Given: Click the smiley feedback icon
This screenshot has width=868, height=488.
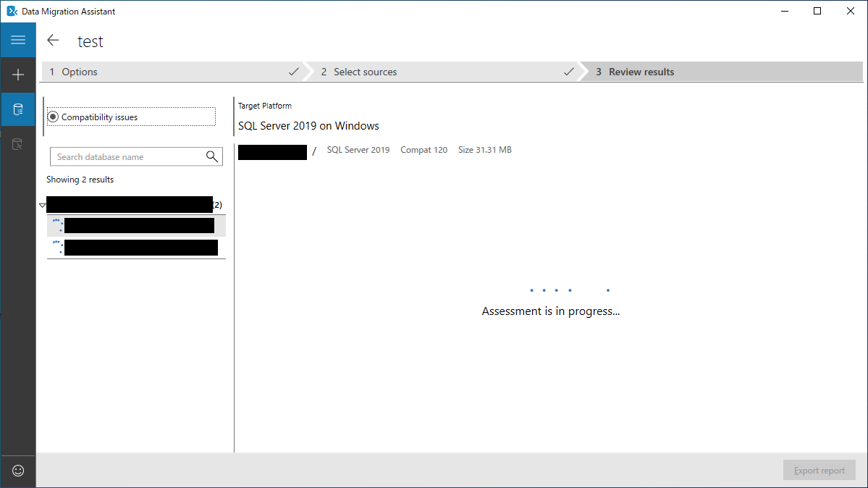Looking at the screenshot, I should pos(17,471).
